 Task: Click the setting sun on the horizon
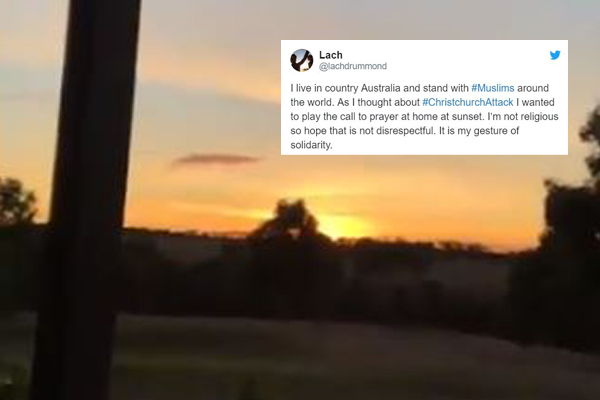(342, 226)
